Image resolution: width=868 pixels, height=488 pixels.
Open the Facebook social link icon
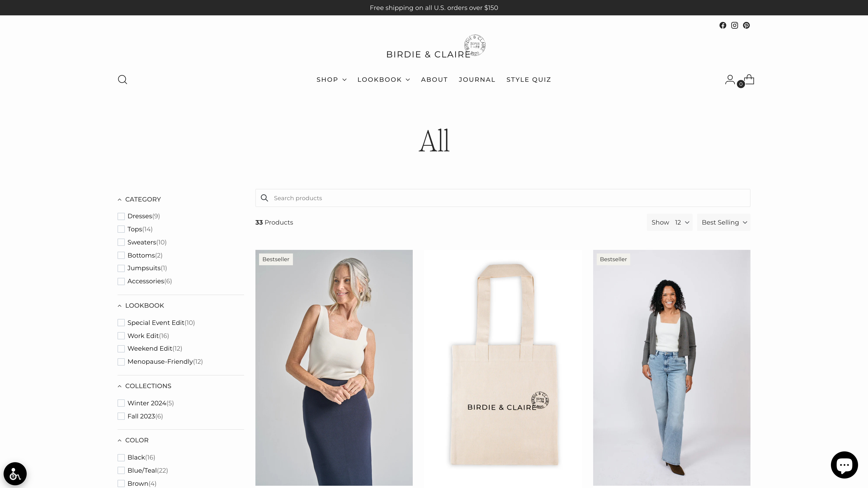pos(722,25)
